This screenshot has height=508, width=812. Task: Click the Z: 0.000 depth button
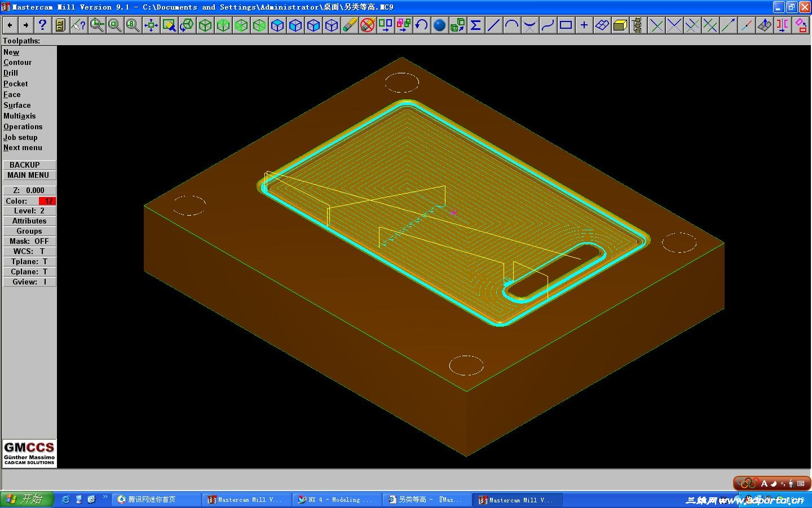[29, 190]
